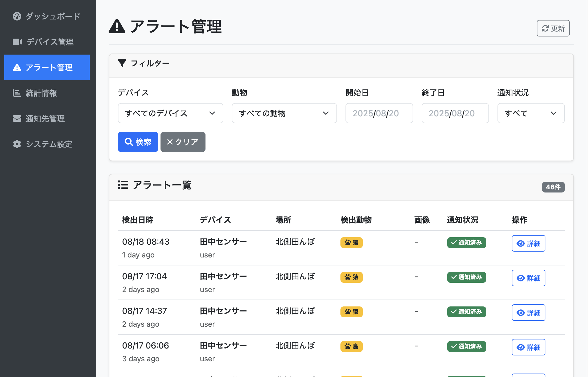588x377 pixels.
Task: Click the 開始日 date field
Action: click(379, 113)
